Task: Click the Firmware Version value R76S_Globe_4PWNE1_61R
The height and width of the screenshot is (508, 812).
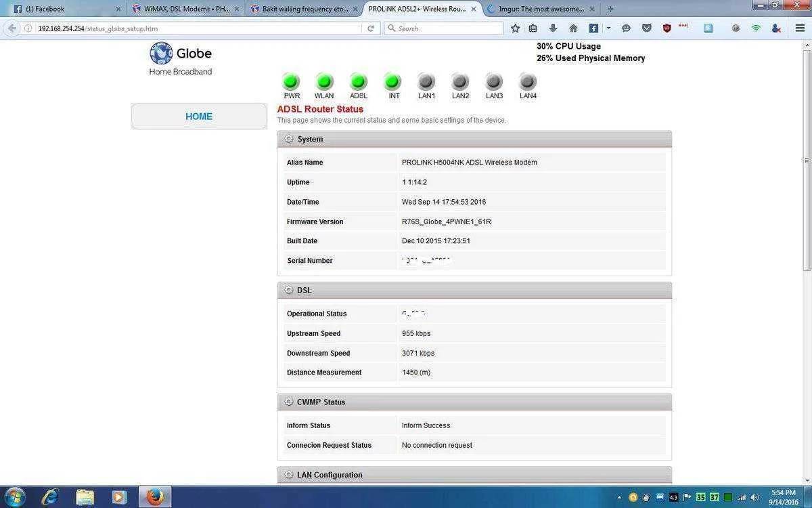Action: point(447,221)
